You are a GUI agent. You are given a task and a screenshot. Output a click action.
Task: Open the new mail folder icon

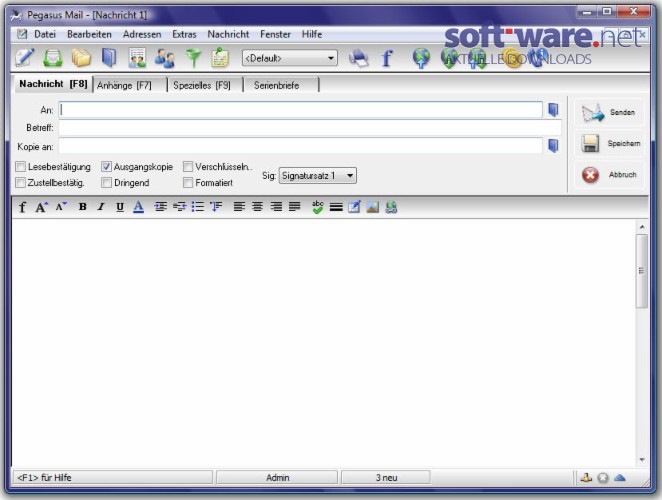point(53,57)
